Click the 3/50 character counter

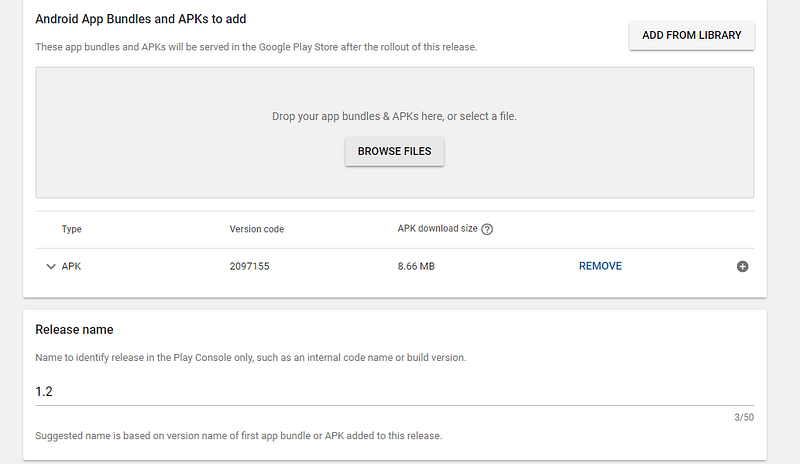744,417
